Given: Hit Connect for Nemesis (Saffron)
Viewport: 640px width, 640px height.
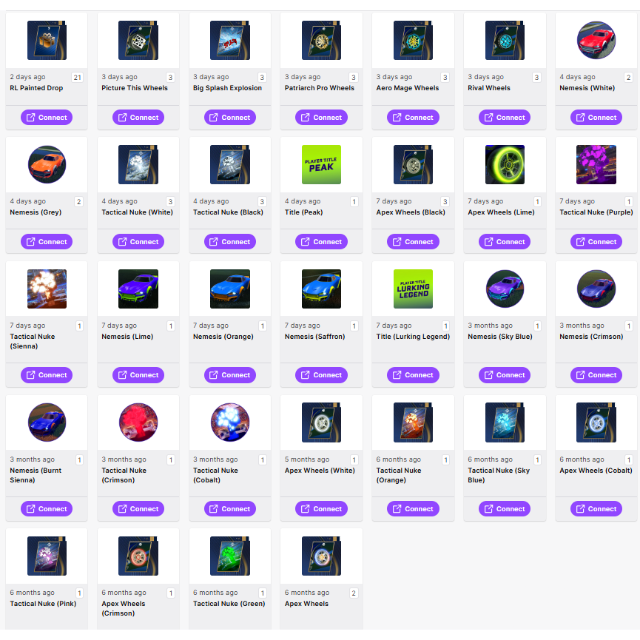Looking at the screenshot, I should coord(321,375).
